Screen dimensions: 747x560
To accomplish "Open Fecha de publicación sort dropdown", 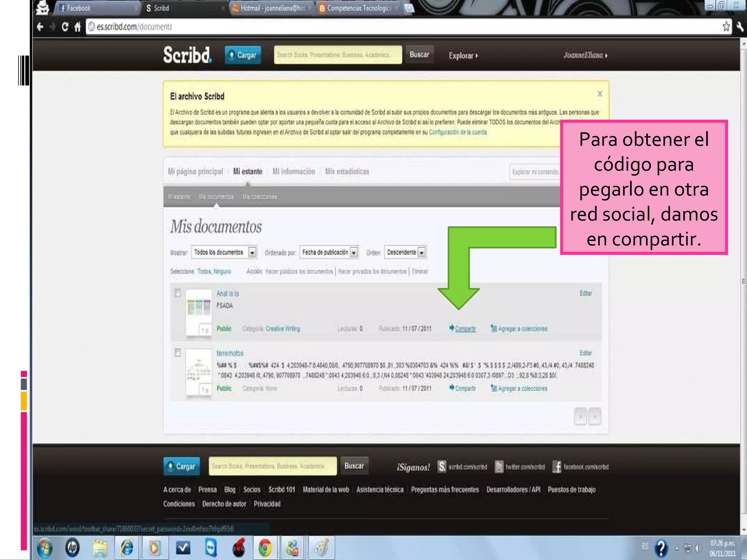I will (329, 252).
